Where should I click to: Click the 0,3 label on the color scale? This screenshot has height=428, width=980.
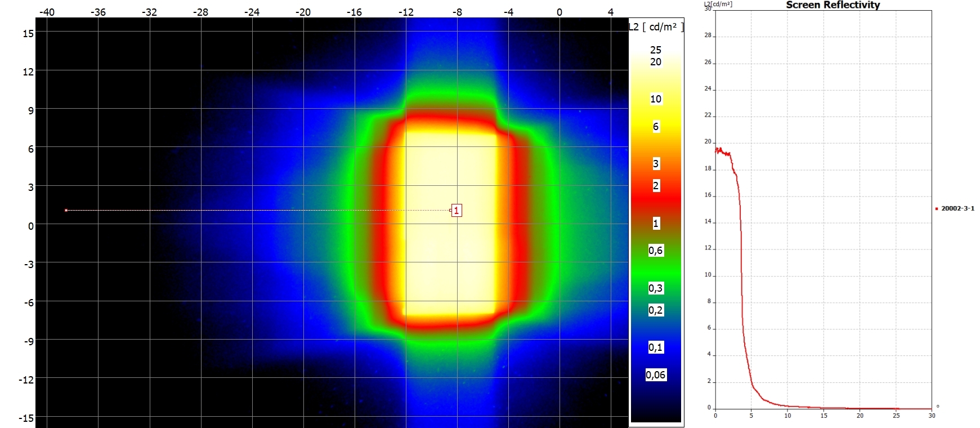[656, 288]
